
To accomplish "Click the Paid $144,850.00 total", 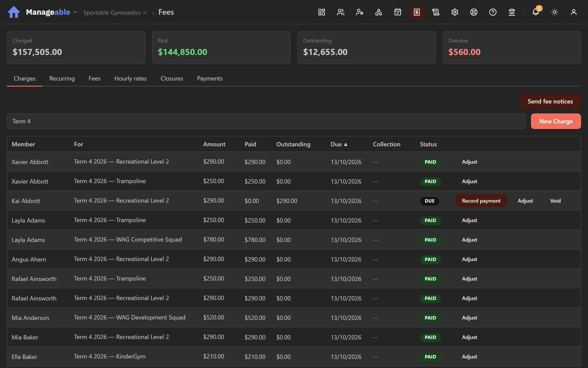I will [x=182, y=52].
